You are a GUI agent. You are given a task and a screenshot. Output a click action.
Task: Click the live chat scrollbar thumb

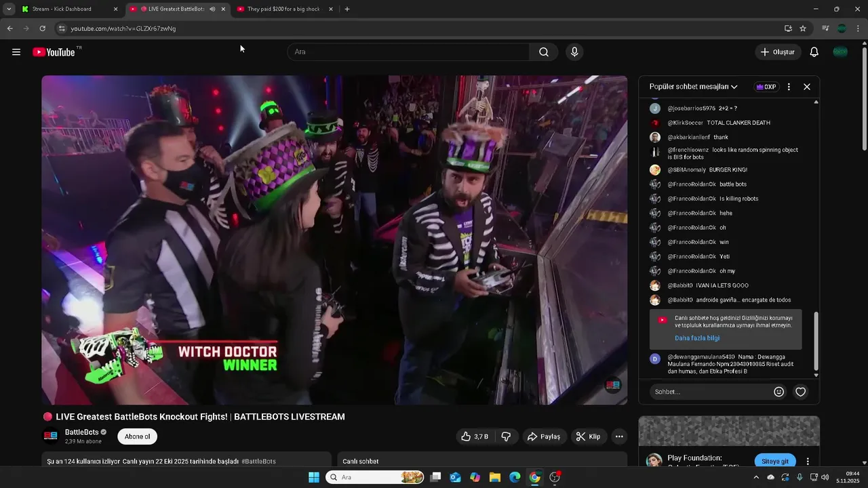point(816,342)
